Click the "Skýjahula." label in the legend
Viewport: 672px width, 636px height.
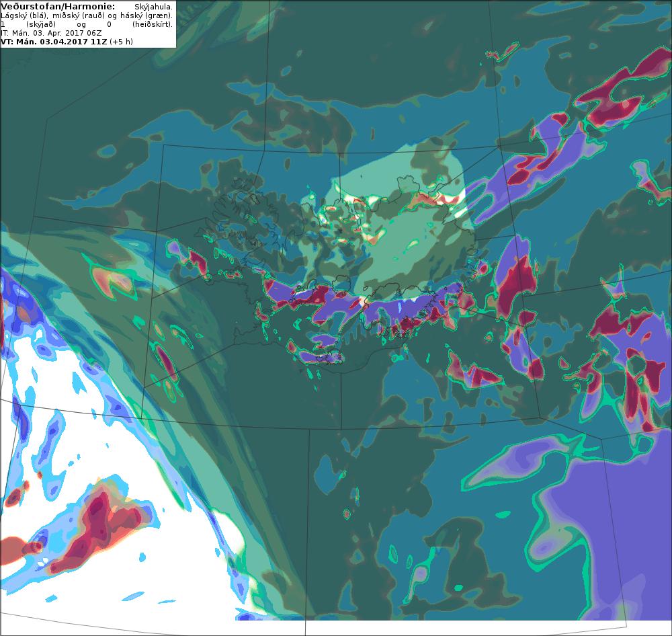click(x=153, y=7)
